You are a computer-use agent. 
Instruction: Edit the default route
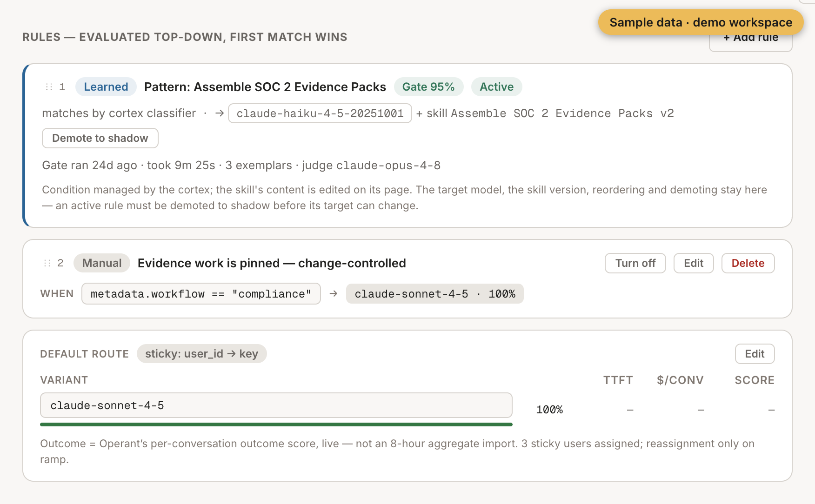755,354
